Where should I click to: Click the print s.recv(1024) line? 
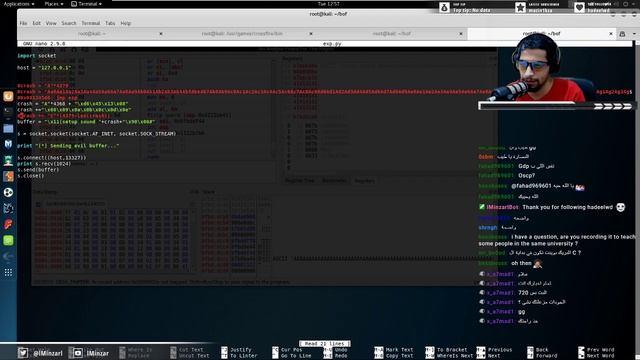[44, 164]
